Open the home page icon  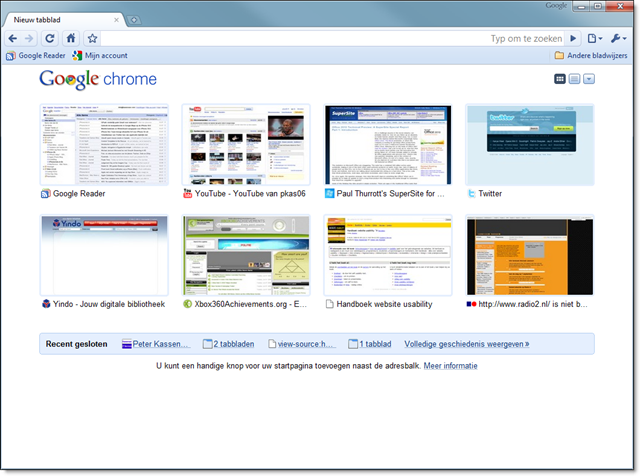(71, 38)
